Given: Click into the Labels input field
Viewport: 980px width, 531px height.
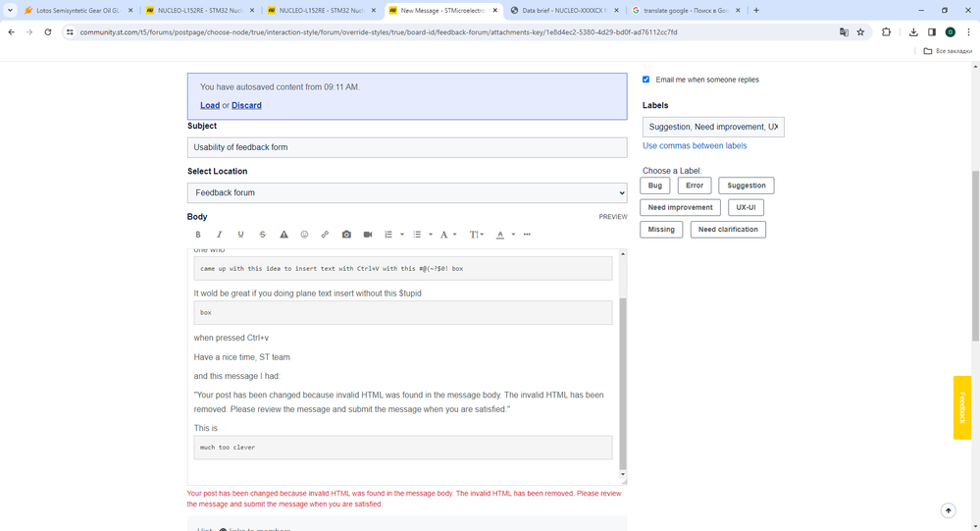Looking at the screenshot, I should 713,127.
